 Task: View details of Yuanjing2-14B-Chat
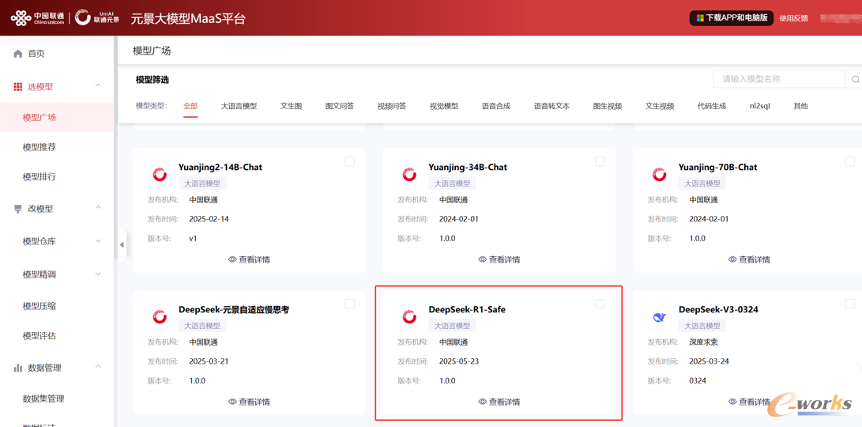pos(248,259)
